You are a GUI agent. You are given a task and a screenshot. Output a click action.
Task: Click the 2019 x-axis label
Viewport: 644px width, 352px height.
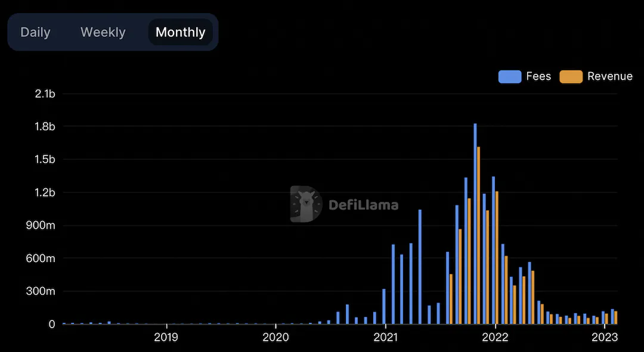pos(166,337)
